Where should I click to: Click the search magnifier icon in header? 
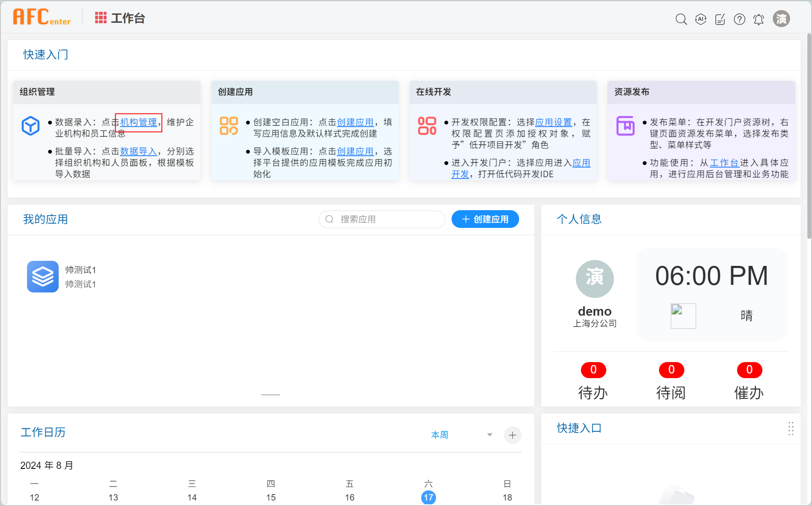click(x=681, y=19)
